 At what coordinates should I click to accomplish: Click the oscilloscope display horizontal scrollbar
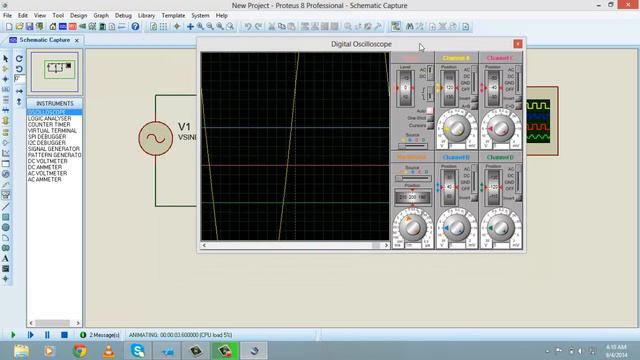pos(295,245)
